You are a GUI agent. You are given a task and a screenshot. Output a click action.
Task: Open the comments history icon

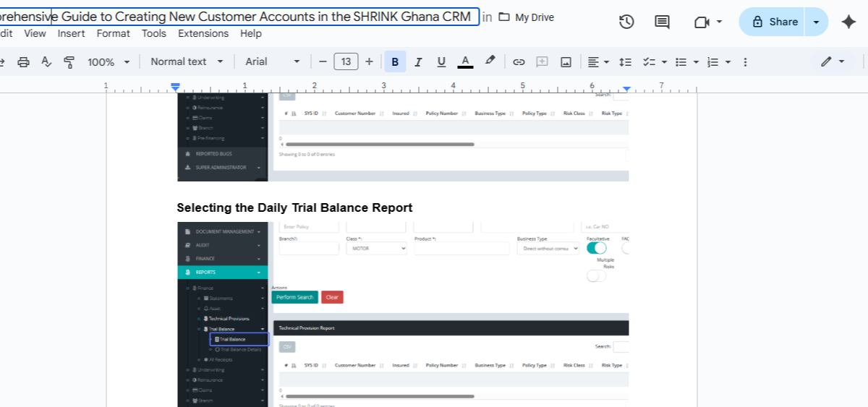tap(662, 22)
